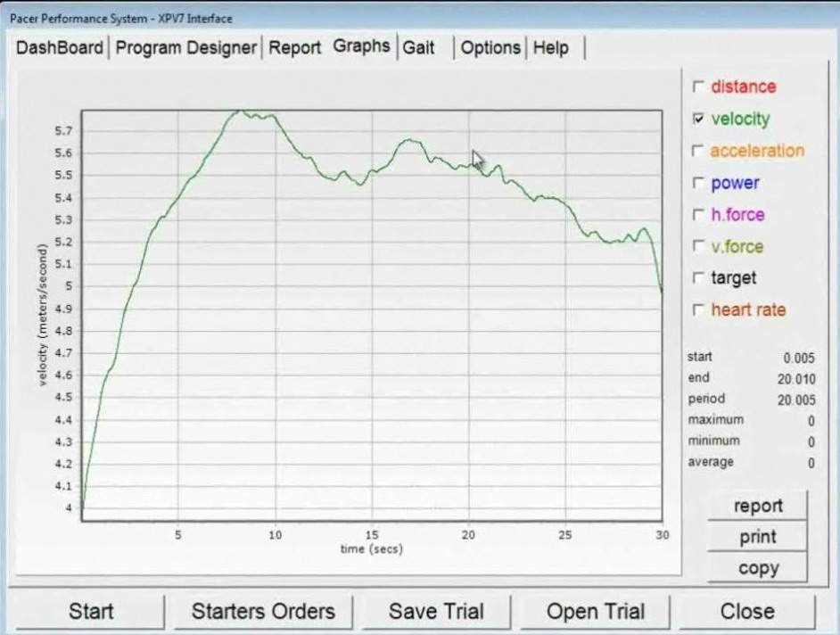Click the period value 20.005
The width and height of the screenshot is (840, 635).
tap(796, 400)
